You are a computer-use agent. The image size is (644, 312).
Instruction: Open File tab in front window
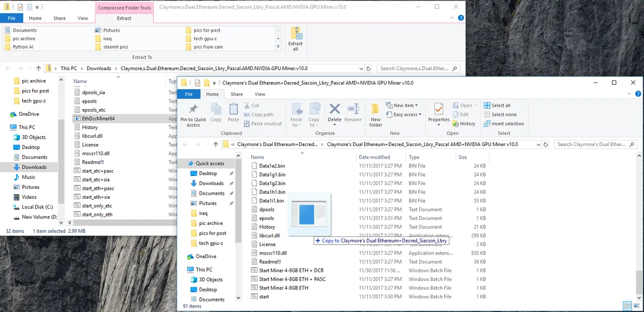[x=189, y=94]
